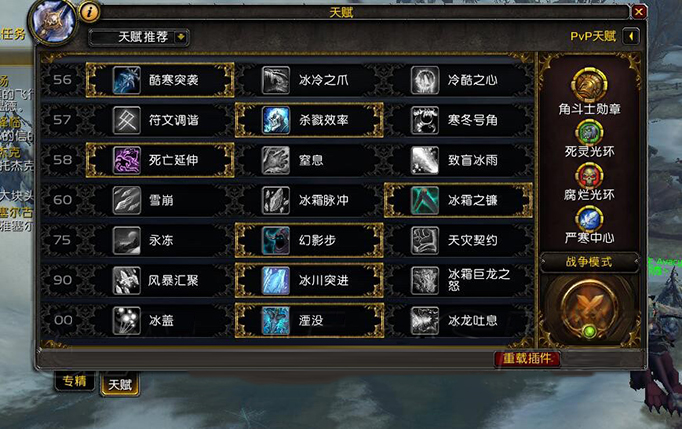
Task: Open the 天赋推荐 dropdown arrow
Action: click(x=181, y=37)
